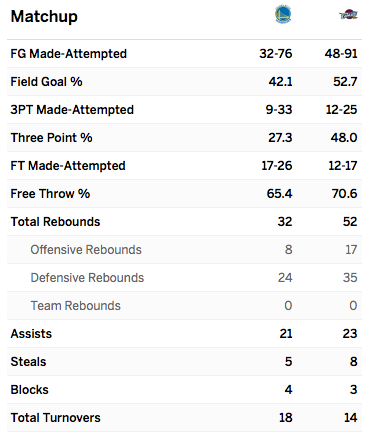Click the Total Turnovers row label

tap(55, 418)
